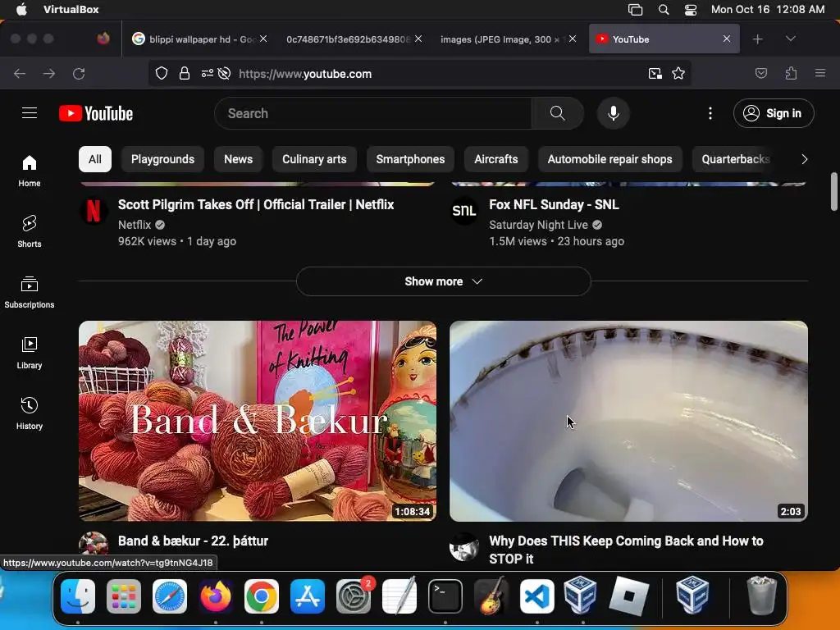The image size is (840, 630).
Task: Click the YouTube logo
Action: point(96,113)
